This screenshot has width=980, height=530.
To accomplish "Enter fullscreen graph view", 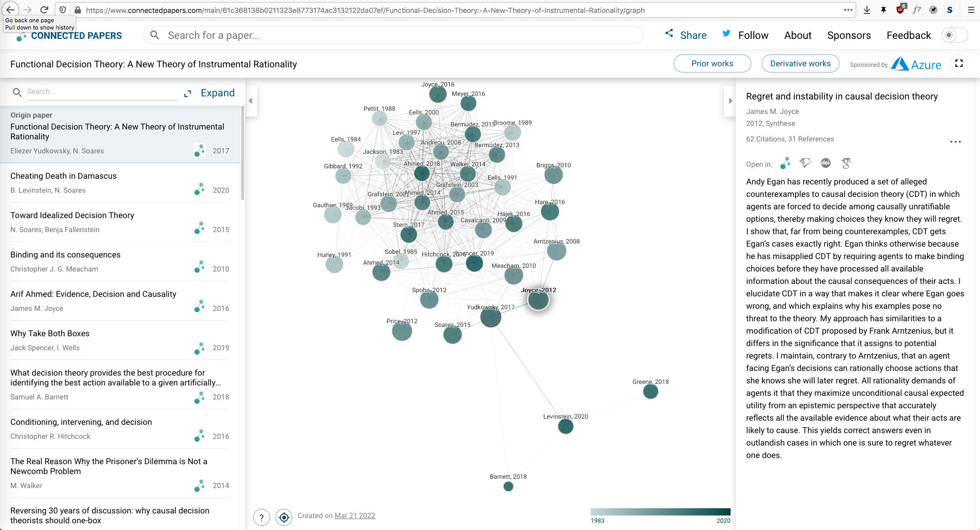I will (x=959, y=63).
